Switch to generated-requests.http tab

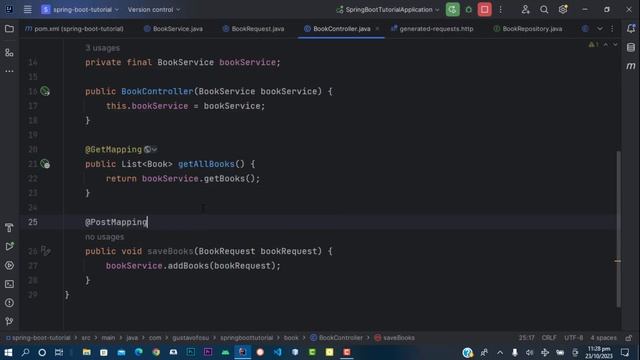[432, 29]
